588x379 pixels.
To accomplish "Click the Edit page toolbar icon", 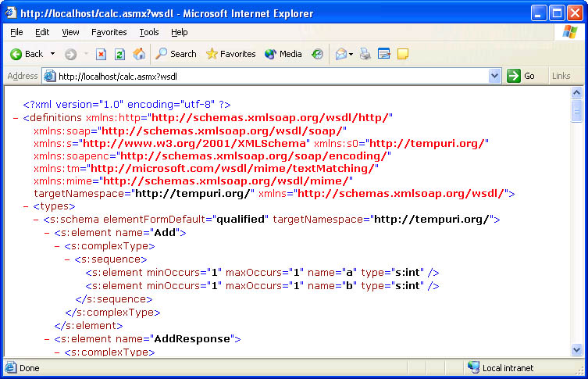I will tap(384, 54).
